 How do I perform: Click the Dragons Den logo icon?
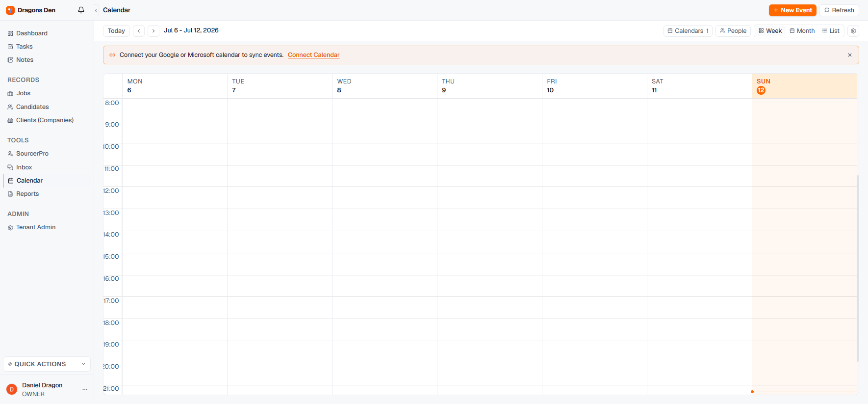coord(10,10)
